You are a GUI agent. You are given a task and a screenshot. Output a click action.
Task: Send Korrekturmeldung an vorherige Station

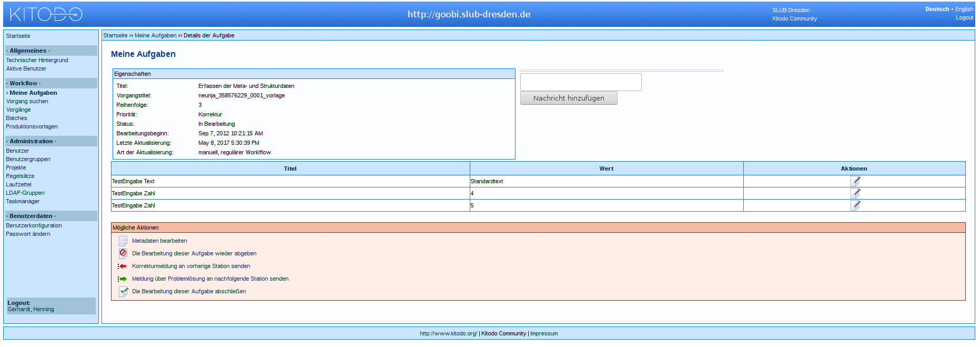tap(191, 266)
